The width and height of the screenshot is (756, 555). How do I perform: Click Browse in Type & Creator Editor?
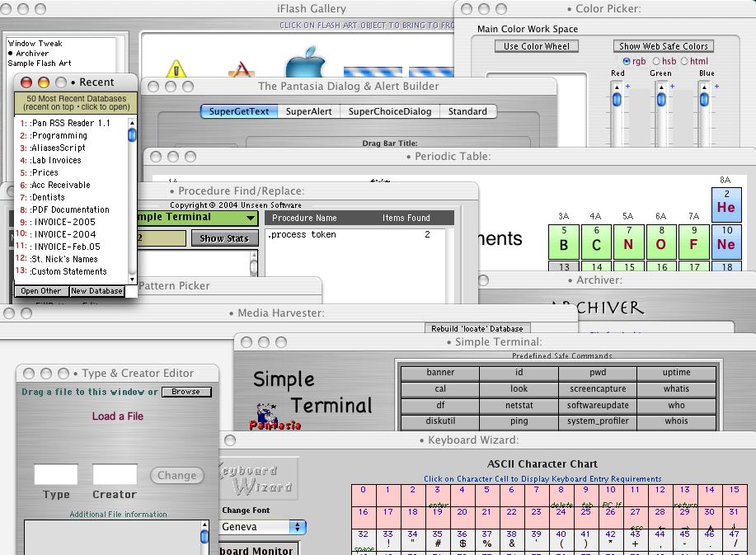coord(186,392)
